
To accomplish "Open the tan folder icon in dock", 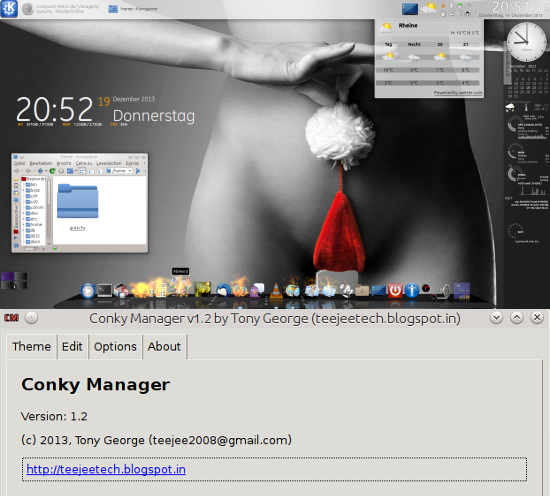I will (362, 290).
